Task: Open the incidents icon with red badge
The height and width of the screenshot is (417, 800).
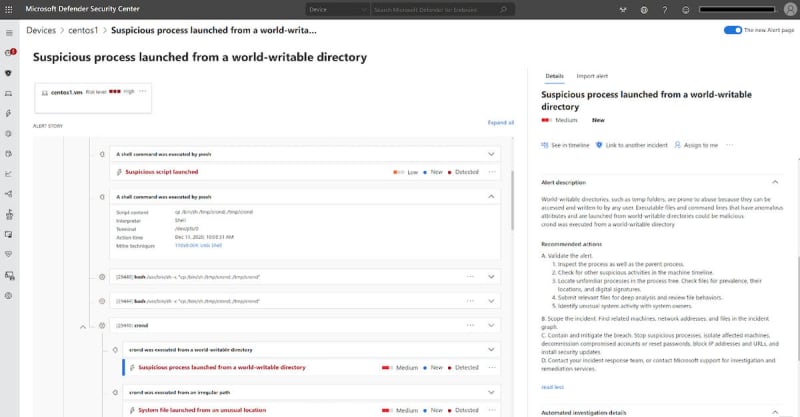Action: point(9,53)
